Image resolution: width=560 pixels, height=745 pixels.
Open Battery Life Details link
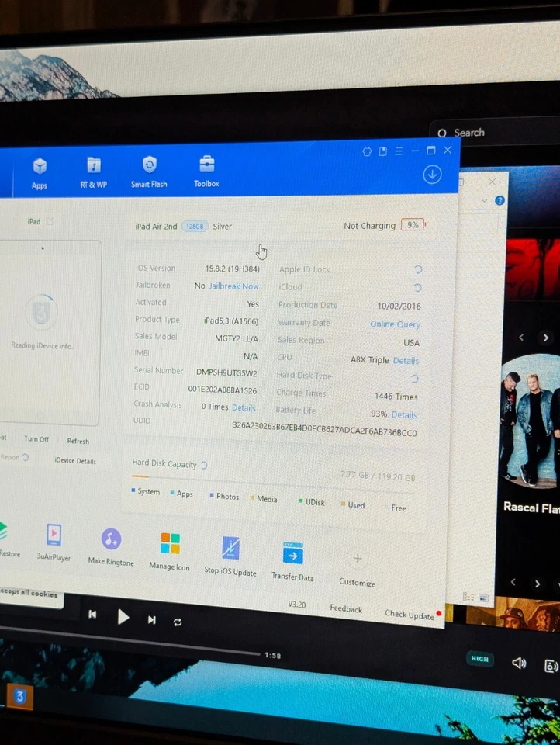(404, 414)
